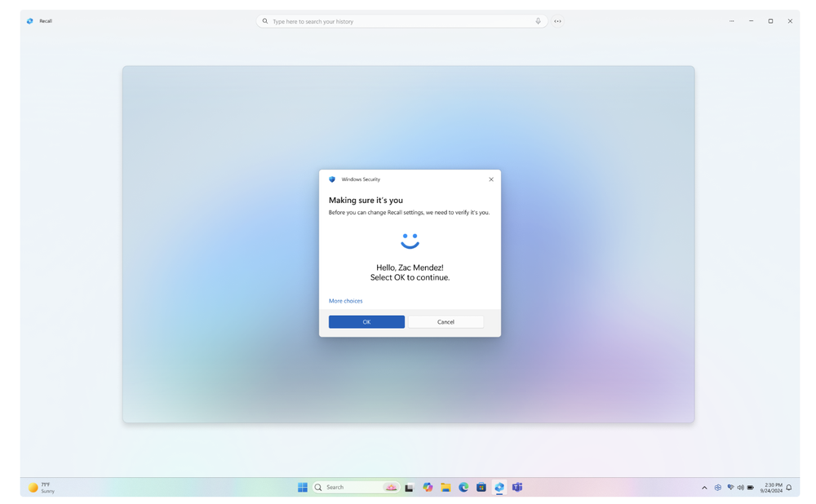
Task: Close the Recall window
Action: coord(790,21)
